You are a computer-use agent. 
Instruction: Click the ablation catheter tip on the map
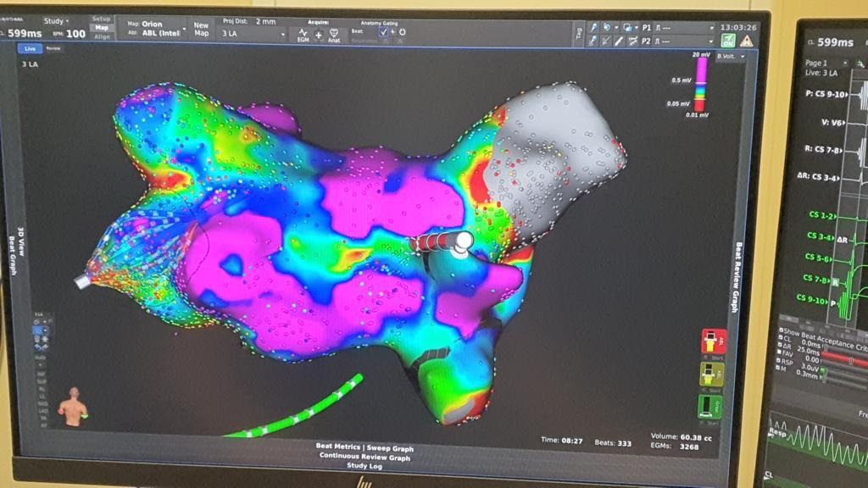click(462, 241)
